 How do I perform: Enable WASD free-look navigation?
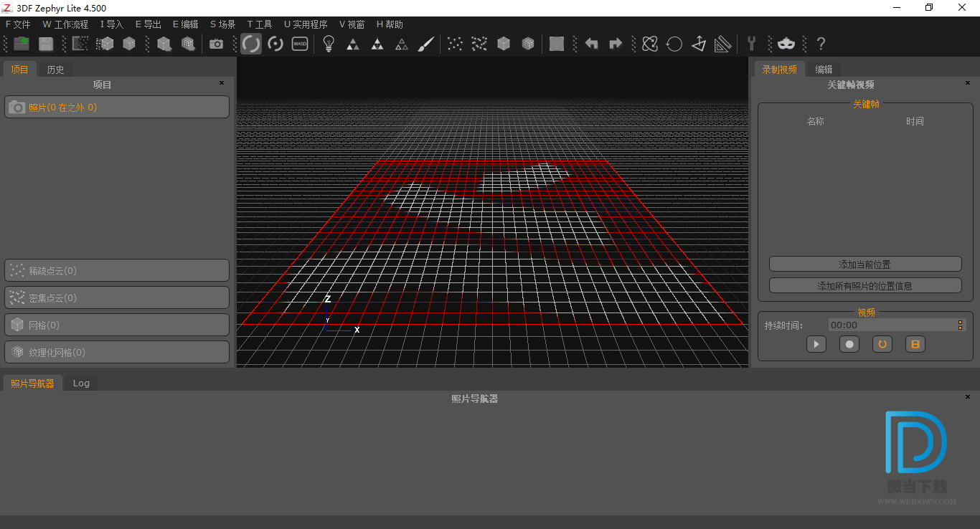point(300,44)
